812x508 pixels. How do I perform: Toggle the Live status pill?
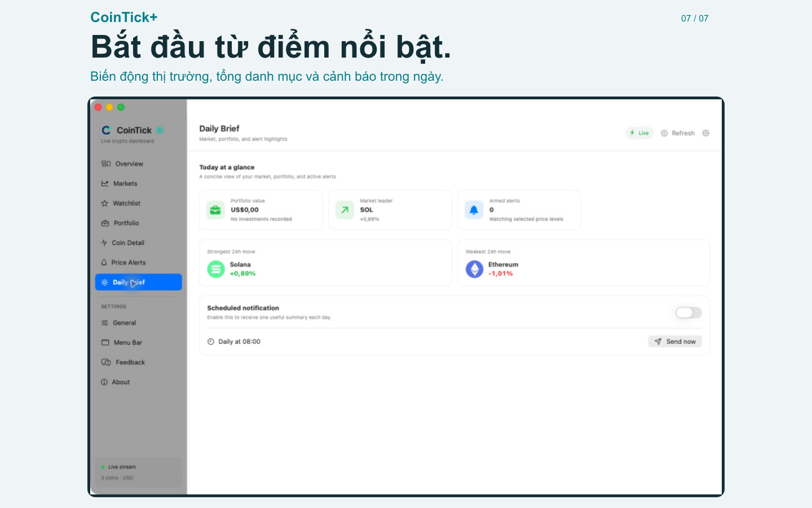coord(639,133)
